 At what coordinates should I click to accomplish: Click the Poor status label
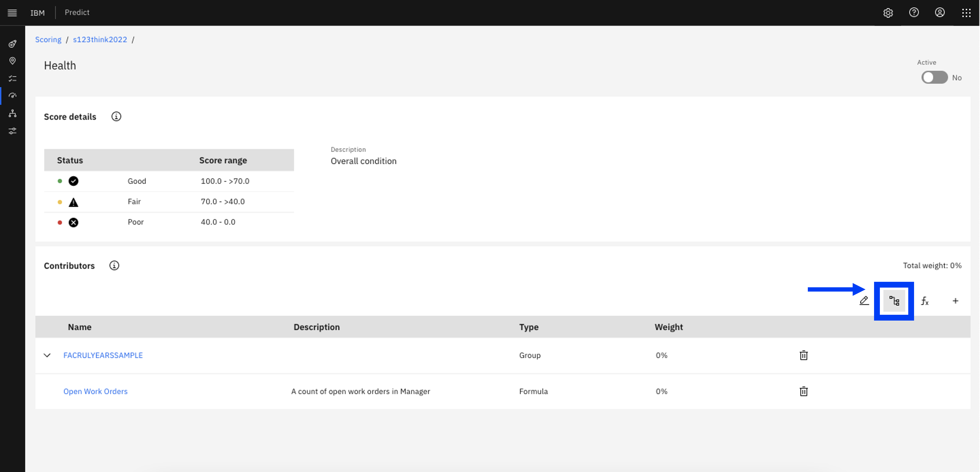tap(136, 222)
